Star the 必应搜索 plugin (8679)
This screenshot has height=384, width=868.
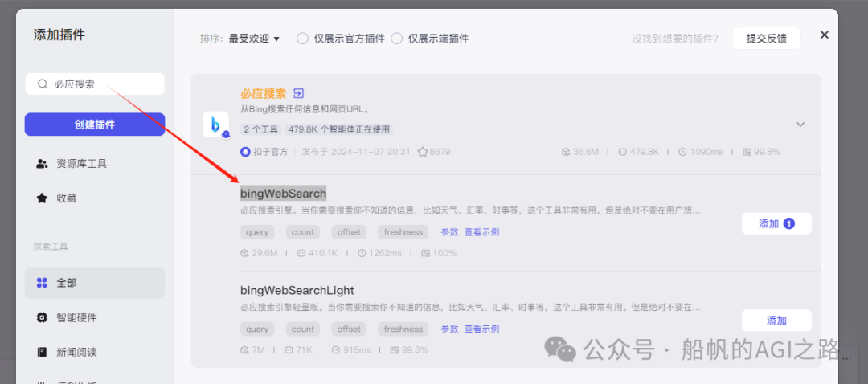[x=423, y=152]
